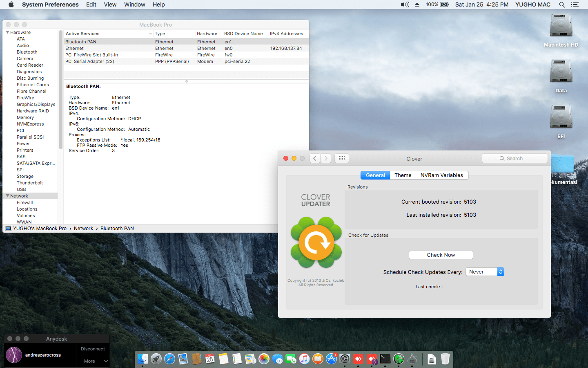588x368 pixels.
Task: Open Reminders app in the Dock
Action: click(237, 359)
